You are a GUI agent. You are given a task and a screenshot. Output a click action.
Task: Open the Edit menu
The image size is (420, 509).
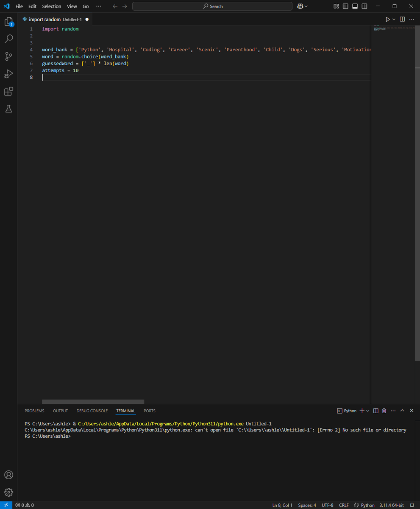point(32,6)
